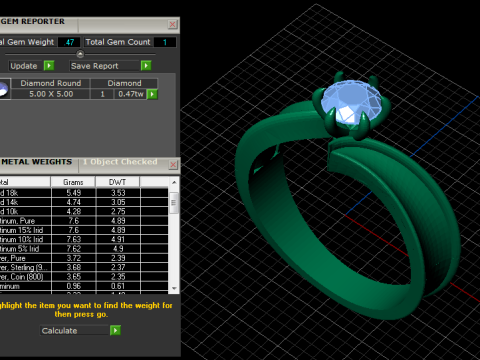
Task: Click the green go arrow beside Update
Action: tap(49, 66)
